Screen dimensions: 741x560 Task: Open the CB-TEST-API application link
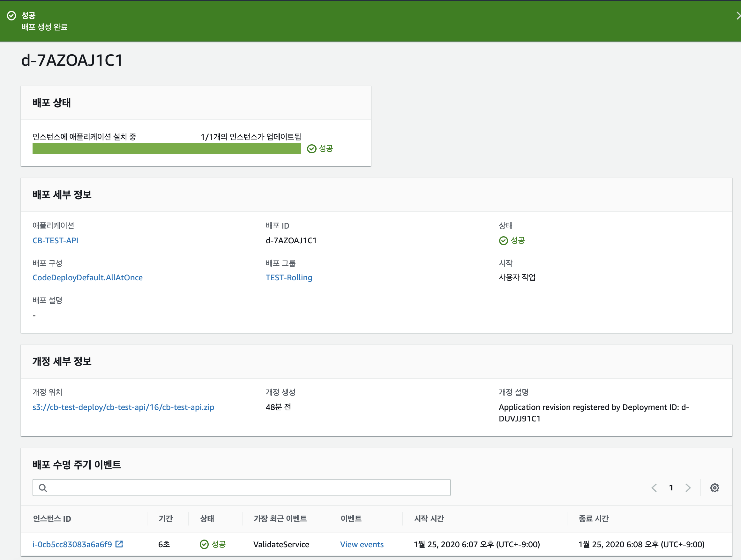55,240
